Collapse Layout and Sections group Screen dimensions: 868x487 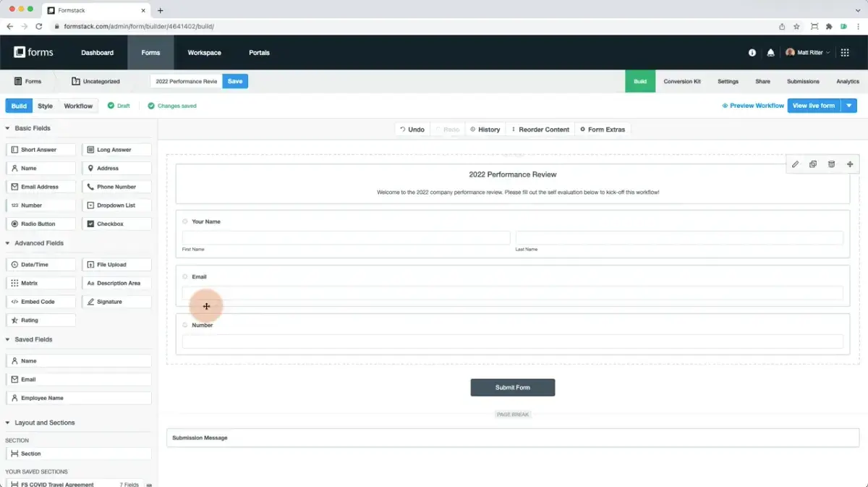point(8,423)
